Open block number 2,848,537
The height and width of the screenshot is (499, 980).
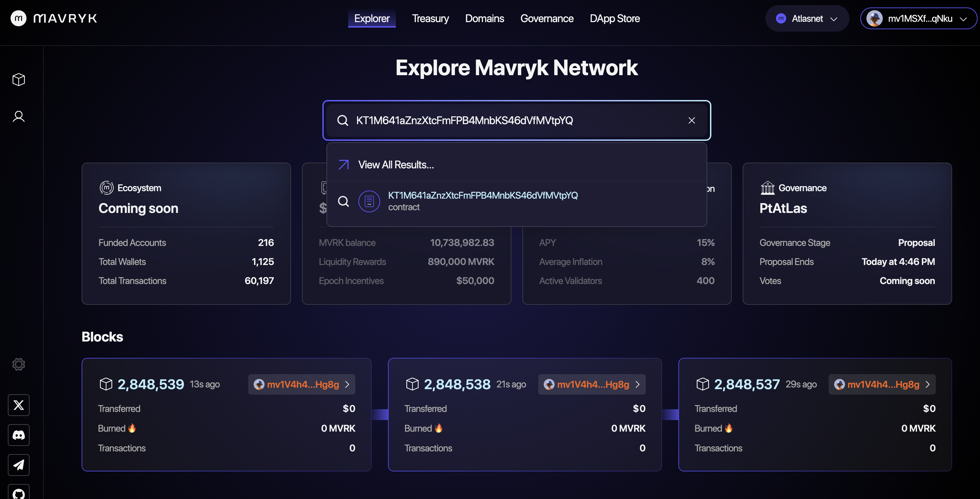pyautogui.click(x=747, y=384)
